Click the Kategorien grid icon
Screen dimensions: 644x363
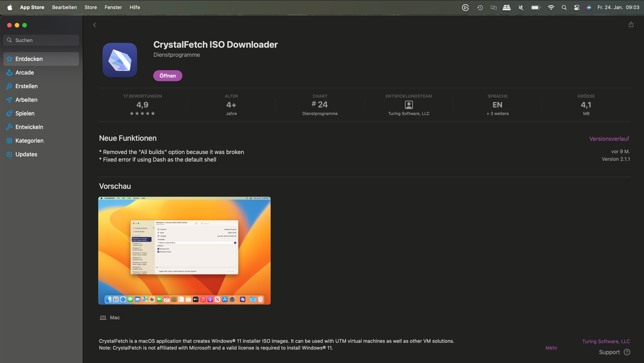click(x=9, y=141)
